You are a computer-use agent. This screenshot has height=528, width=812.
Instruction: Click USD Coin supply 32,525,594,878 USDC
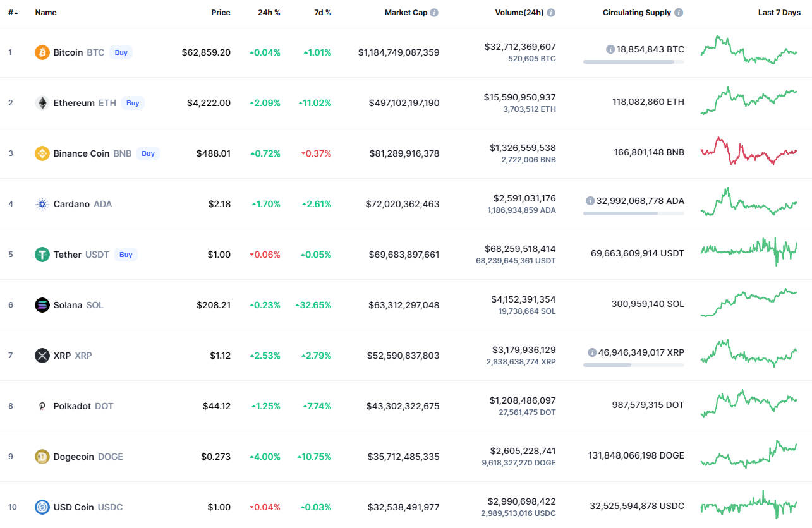click(x=637, y=506)
